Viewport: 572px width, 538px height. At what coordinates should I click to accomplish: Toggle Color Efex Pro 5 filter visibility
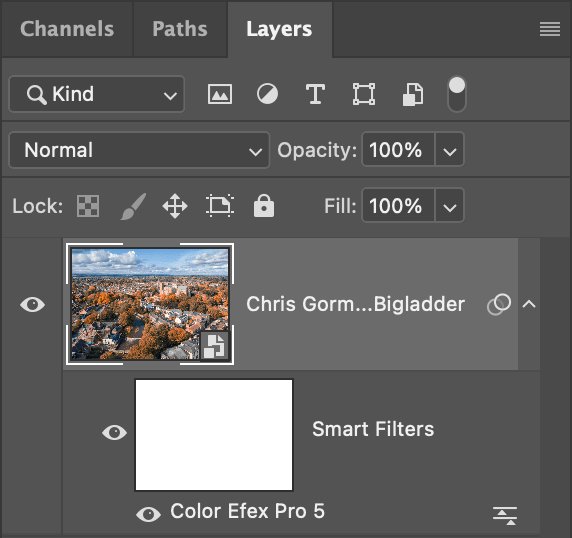[x=148, y=514]
